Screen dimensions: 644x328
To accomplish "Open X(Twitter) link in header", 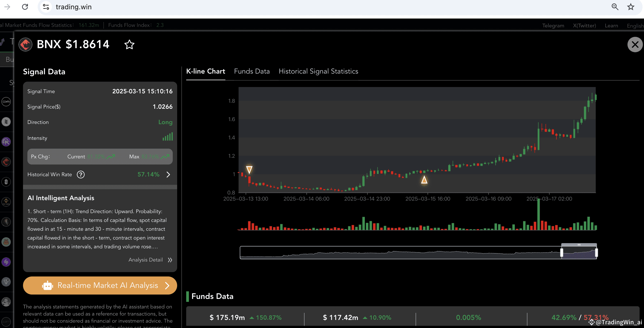I will pyautogui.click(x=584, y=25).
